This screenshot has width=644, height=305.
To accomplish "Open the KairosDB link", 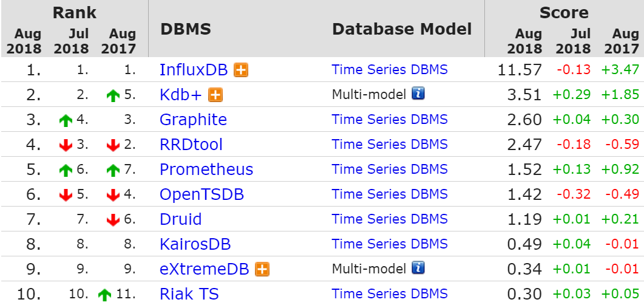I will (195, 244).
